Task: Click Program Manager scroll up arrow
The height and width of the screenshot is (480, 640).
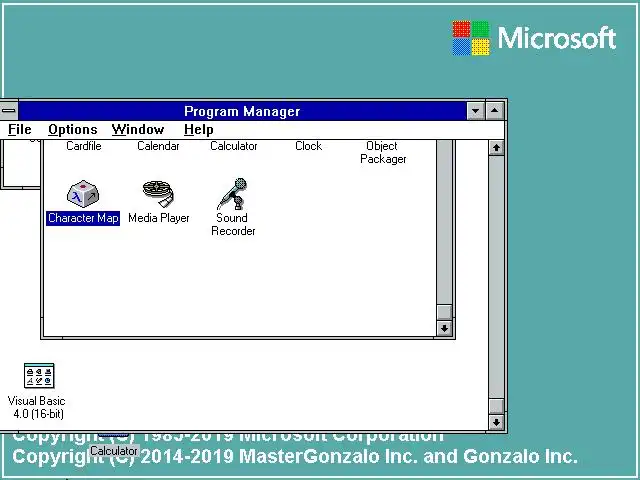Action: (x=496, y=147)
